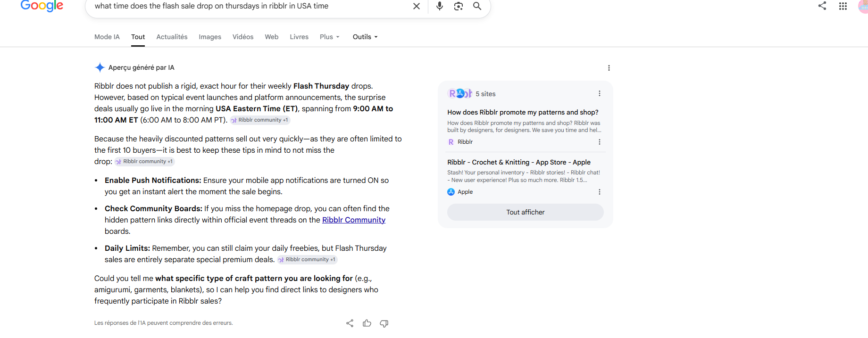This screenshot has width=868, height=338.
Task: Open three-dot menu beside 5 sites
Action: click(x=600, y=93)
